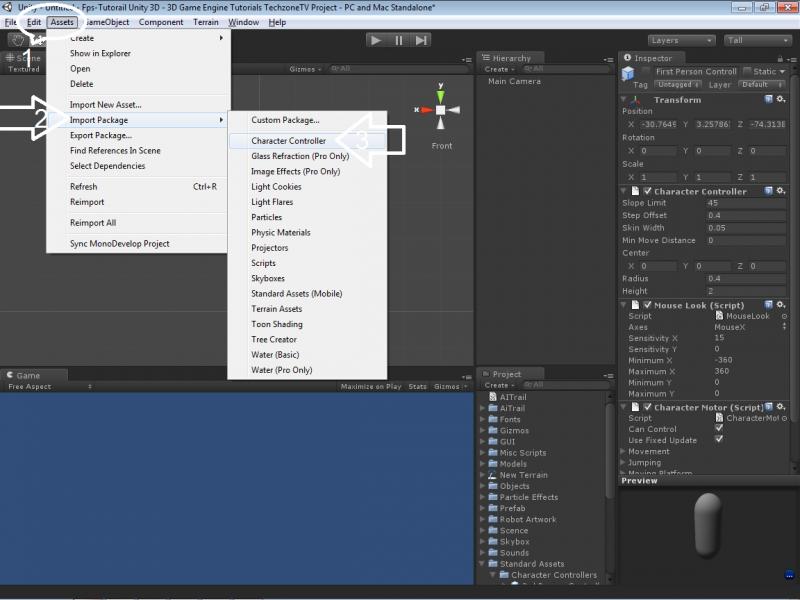Image resolution: width=800 pixels, height=600 pixels.
Task: Open the Layers dropdown
Action: pyautogui.click(x=680, y=41)
